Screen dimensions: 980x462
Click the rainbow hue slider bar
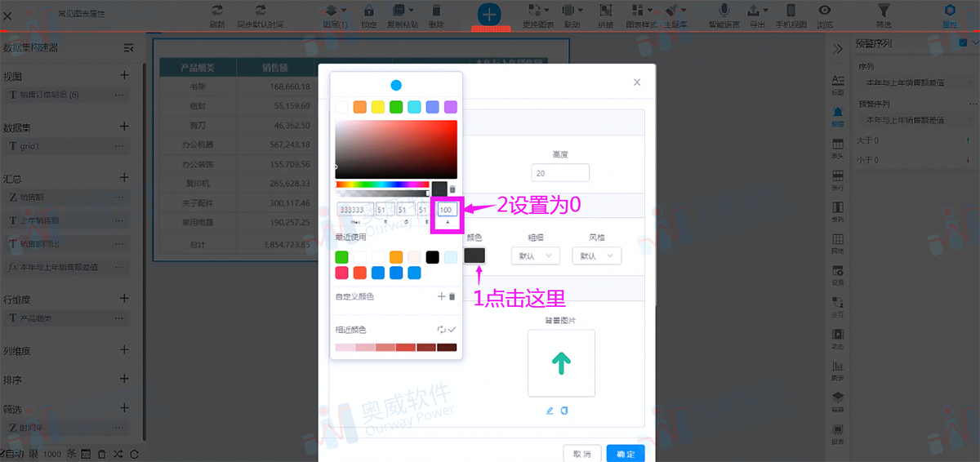tap(382, 184)
